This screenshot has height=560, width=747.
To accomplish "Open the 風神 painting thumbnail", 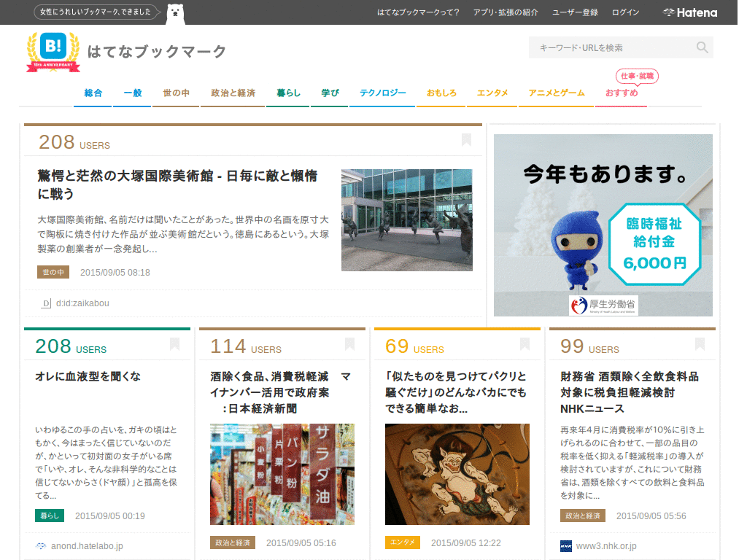I will [457, 474].
